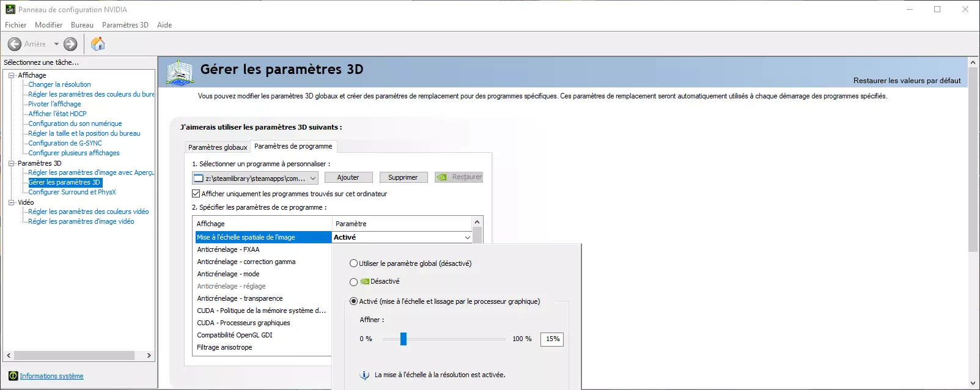This screenshot has height=390, width=980.
Task: Open the Activé parameter value dropdown
Action: pyautogui.click(x=468, y=237)
